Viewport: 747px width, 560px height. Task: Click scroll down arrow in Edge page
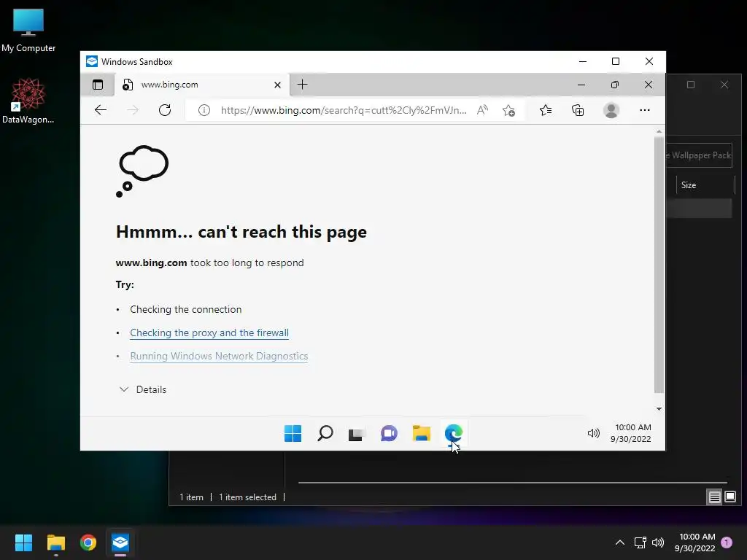pyautogui.click(x=659, y=409)
